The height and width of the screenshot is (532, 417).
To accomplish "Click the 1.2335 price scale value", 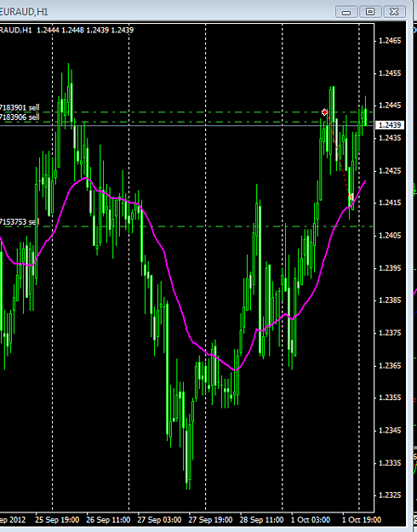I will coord(390,463).
